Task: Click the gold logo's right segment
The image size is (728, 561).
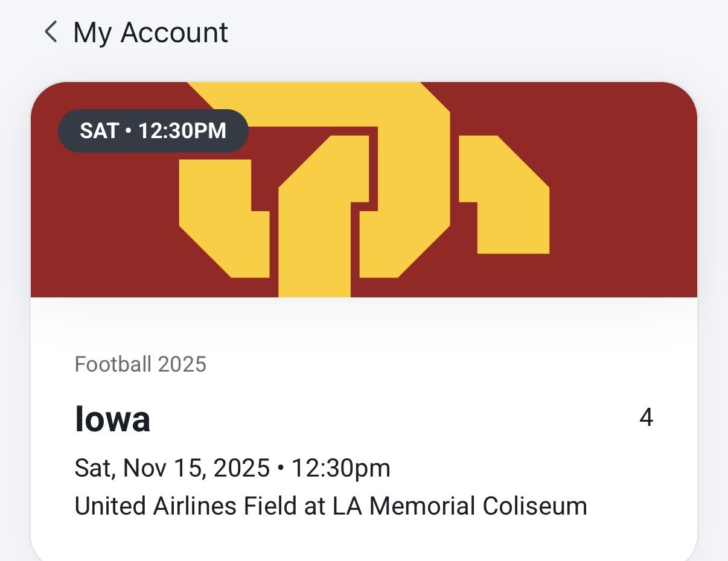Action: coord(507,193)
